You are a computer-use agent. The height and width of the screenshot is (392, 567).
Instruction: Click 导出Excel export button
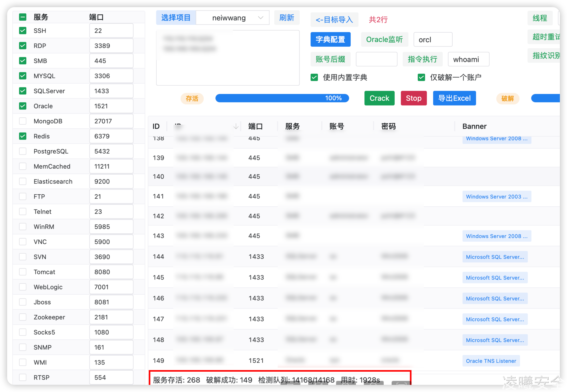coord(454,98)
